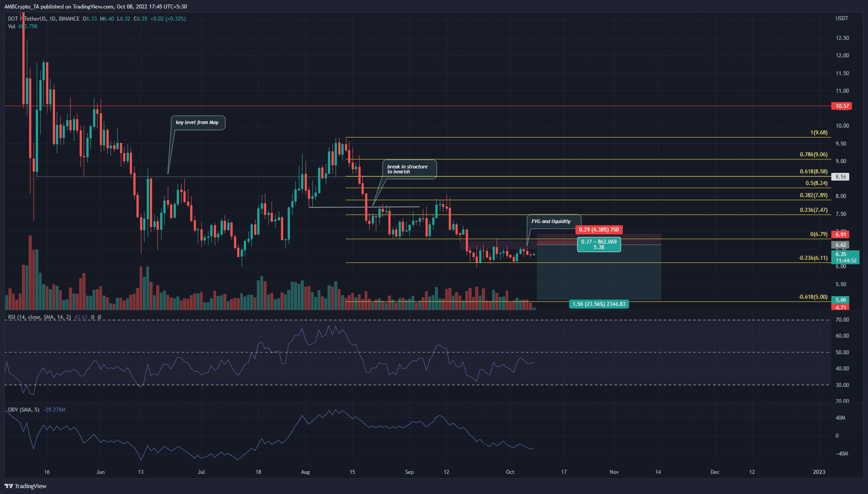Select the Fibonacci 0.5(8.24) level label

pyautogui.click(x=817, y=183)
